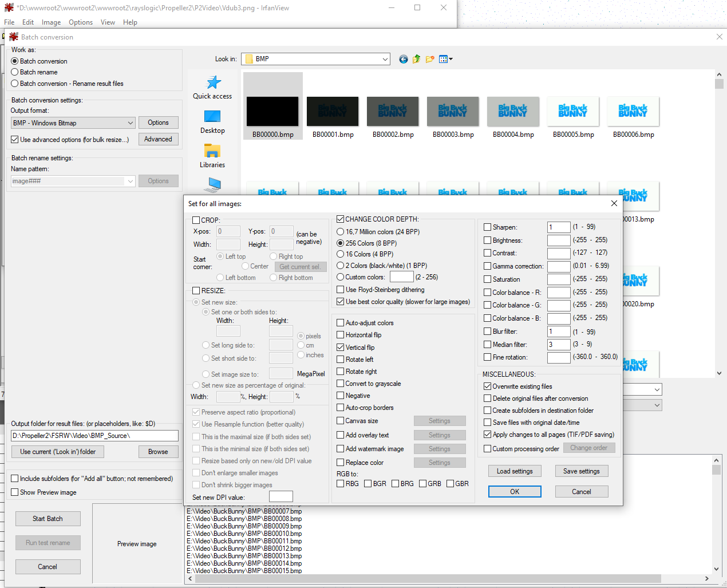
Task: Select 16 Colors (4 BPP) radio option
Action: click(x=341, y=254)
